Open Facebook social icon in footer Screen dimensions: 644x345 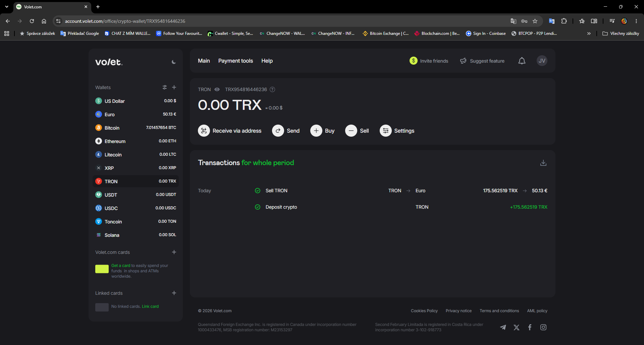530,327
